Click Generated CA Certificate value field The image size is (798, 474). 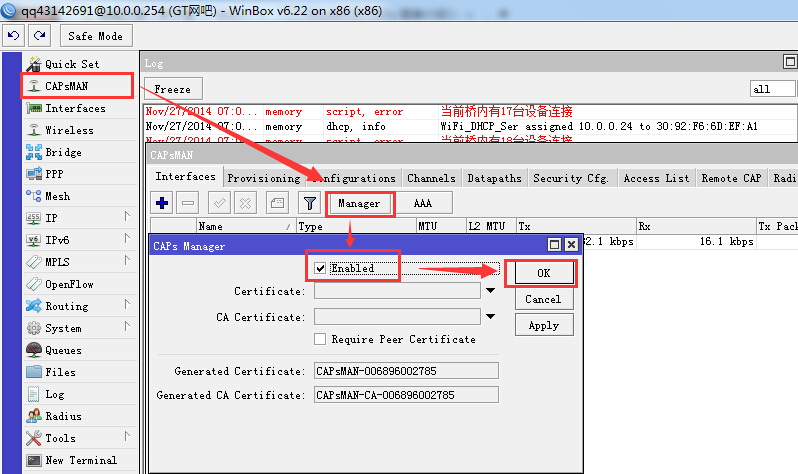[x=406, y=395]
